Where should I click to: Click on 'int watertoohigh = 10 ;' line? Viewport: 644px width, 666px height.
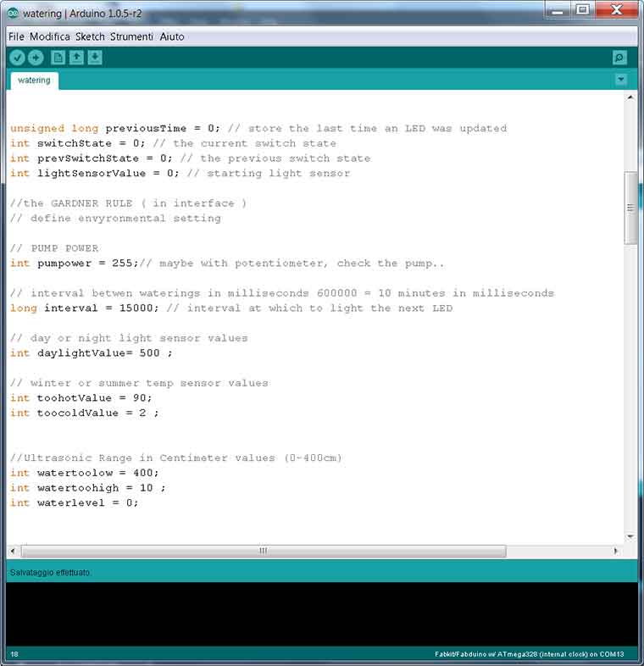(88, 487)
